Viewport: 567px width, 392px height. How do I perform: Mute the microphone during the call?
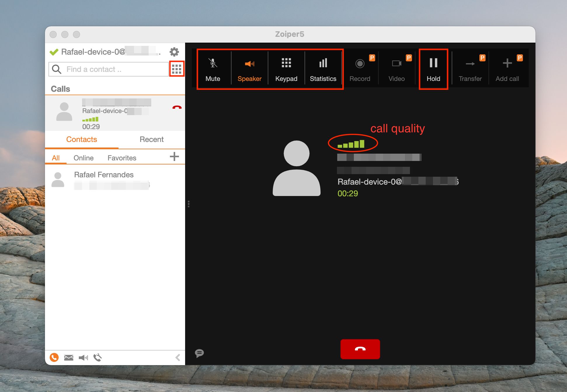coord(213,68)
